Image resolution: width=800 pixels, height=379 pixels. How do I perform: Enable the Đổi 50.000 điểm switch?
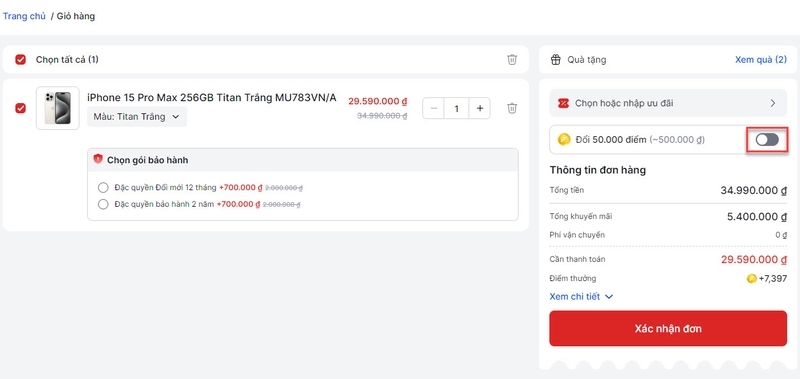click(767, 139)
